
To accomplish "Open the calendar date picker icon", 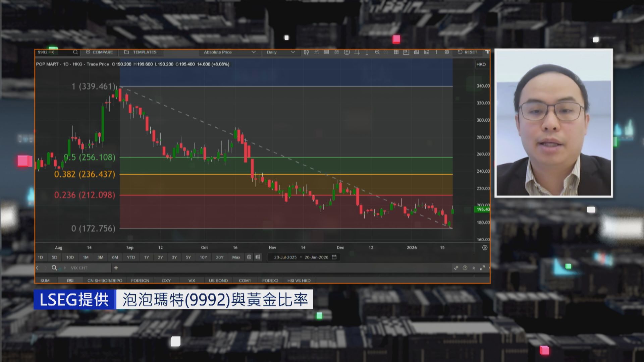I will (334, 257).
